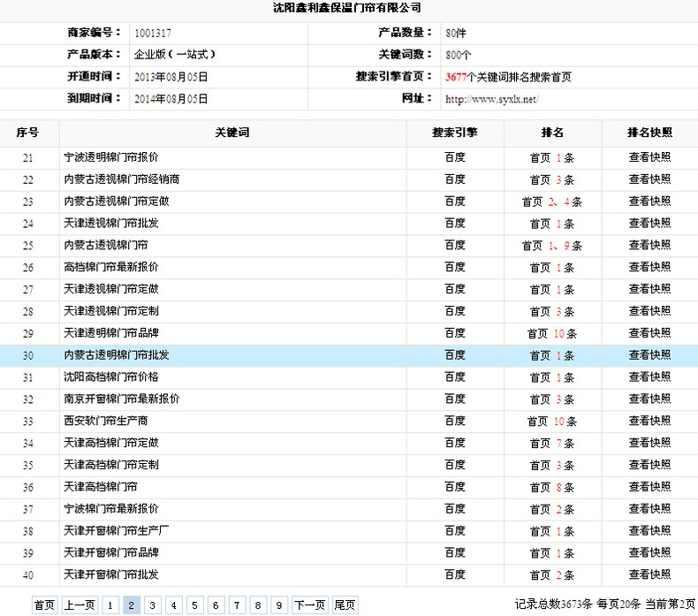Viewport: 698px width, 616px height.
Task: Go to pagination page 7
Action: [x=237, y=605]
